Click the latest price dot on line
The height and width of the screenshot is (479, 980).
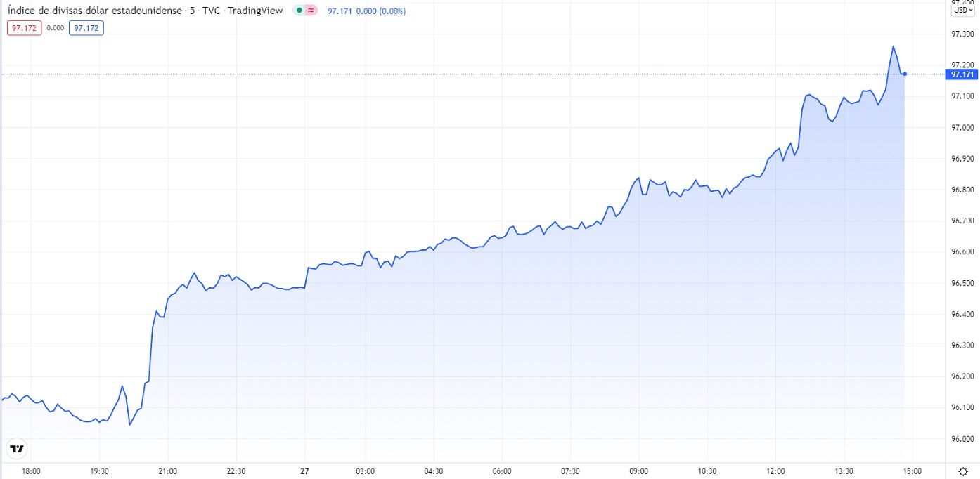point(904,74)
